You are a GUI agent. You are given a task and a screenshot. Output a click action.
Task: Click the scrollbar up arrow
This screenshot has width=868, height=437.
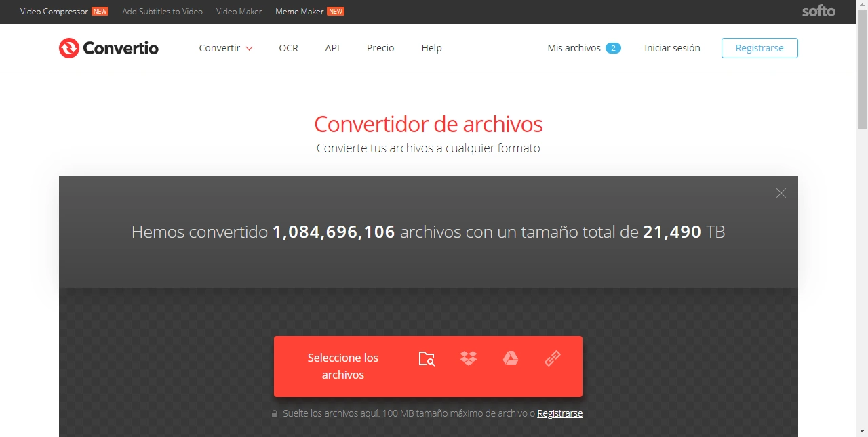point(863,5)
